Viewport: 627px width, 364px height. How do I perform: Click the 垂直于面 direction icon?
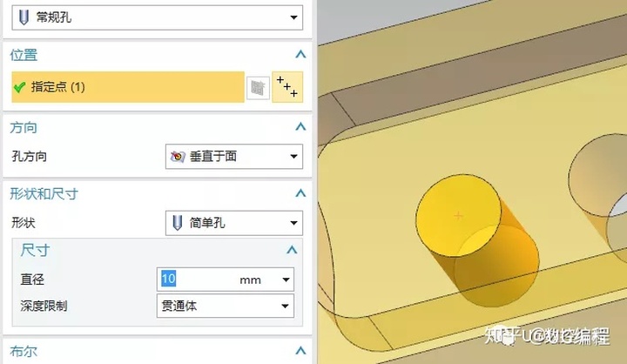pos(178,157)
